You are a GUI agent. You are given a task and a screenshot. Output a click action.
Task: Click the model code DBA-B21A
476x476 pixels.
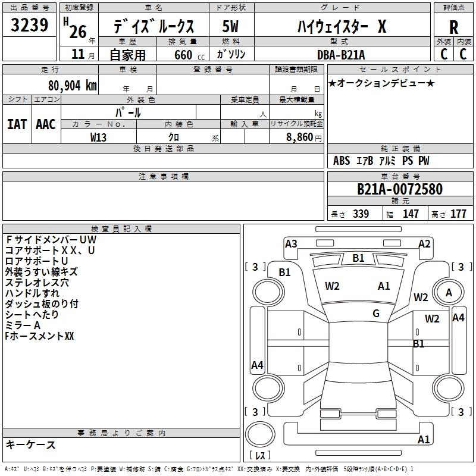click(x=340, y=54)
